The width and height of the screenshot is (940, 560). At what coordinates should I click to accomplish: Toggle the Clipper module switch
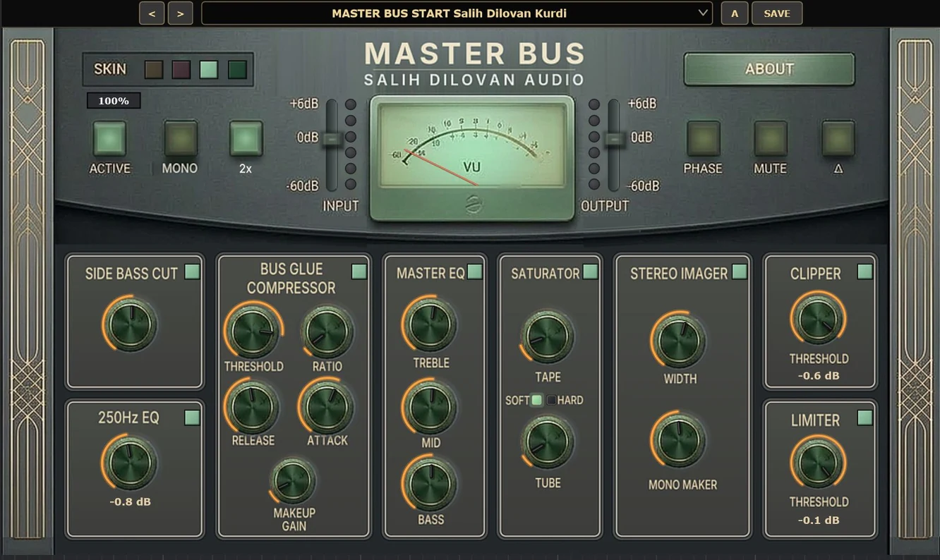[x=864, y=272]
